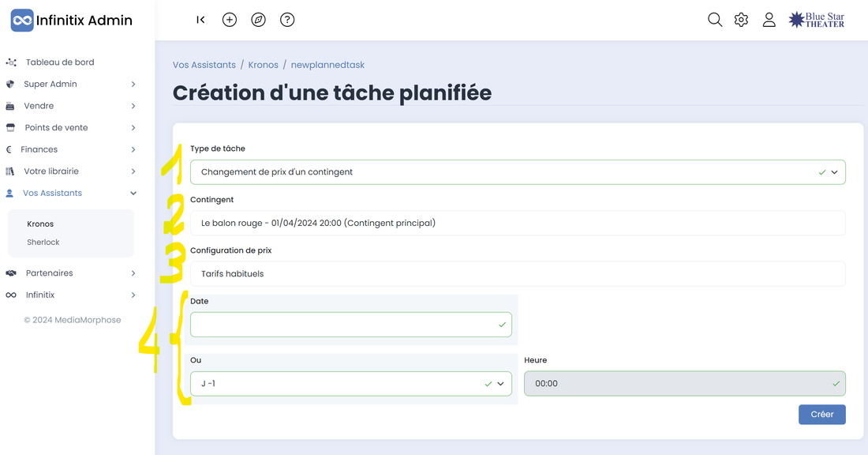
Task: Click the search magnifier icon
Action: pos(715,20)
